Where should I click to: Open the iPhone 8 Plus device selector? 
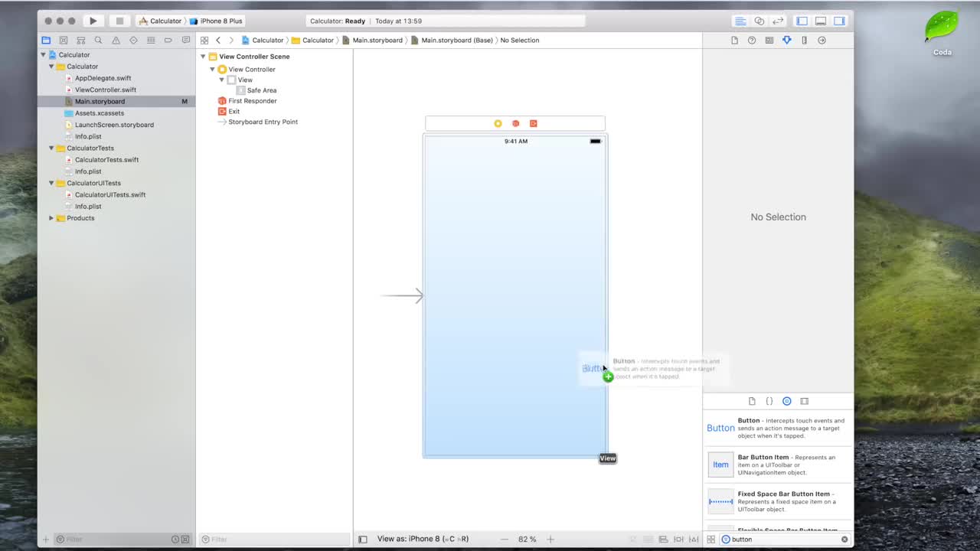[217, 21]
